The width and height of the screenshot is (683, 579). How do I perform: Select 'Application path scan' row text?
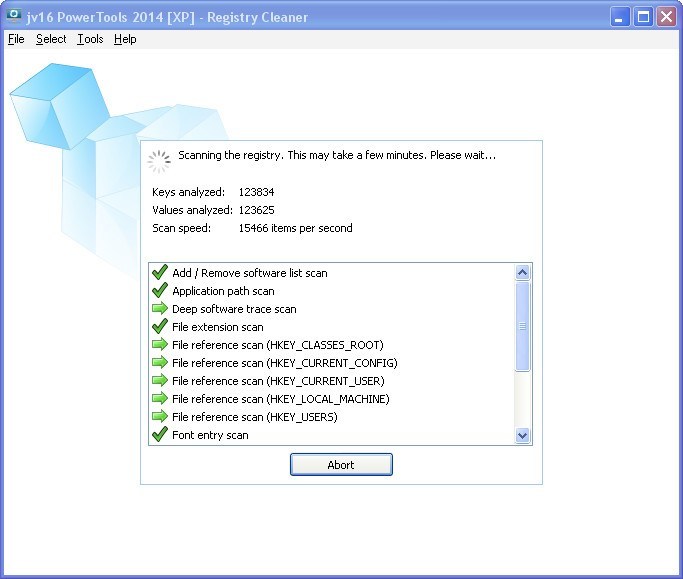[x=223, y=291]
